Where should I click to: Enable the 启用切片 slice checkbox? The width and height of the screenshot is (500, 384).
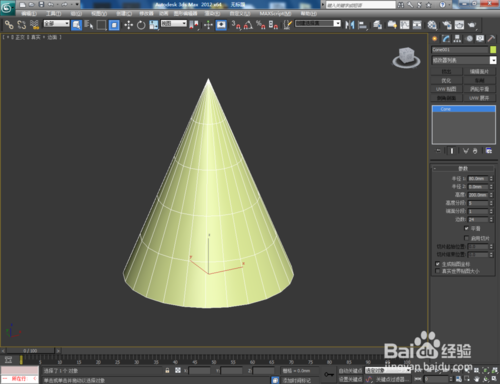[x=467, y=238]
